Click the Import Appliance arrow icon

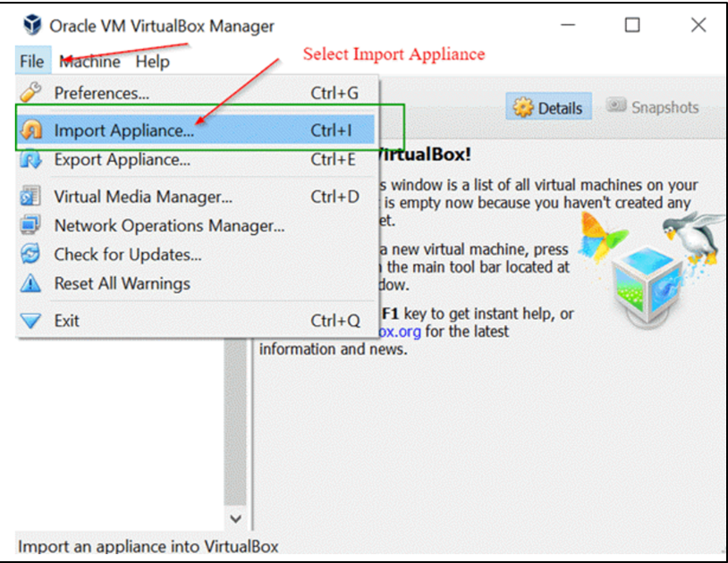(x=31, y=130)
